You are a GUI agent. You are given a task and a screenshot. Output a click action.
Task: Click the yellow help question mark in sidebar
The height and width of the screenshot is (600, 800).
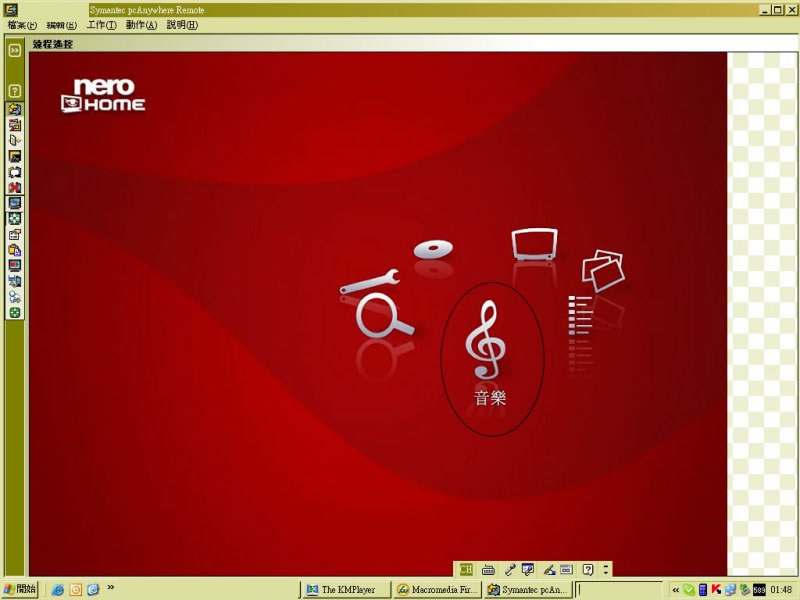[x=15, y=90]
